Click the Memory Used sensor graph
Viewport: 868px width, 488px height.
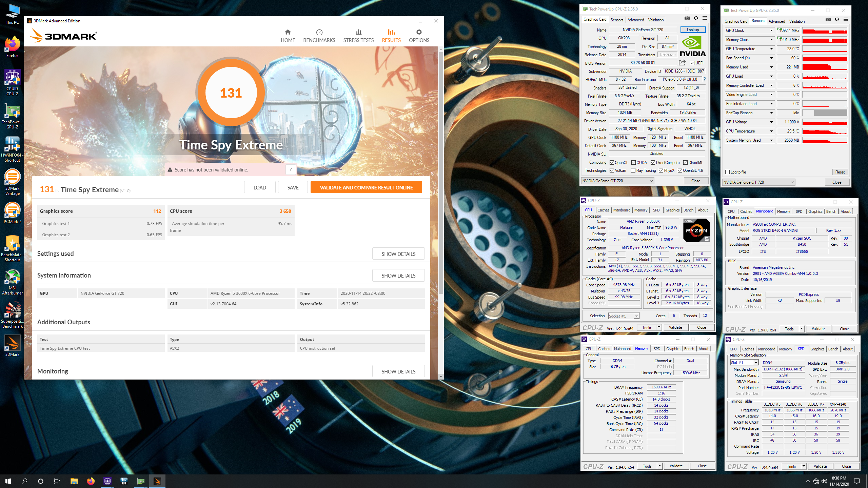(825, 67)
